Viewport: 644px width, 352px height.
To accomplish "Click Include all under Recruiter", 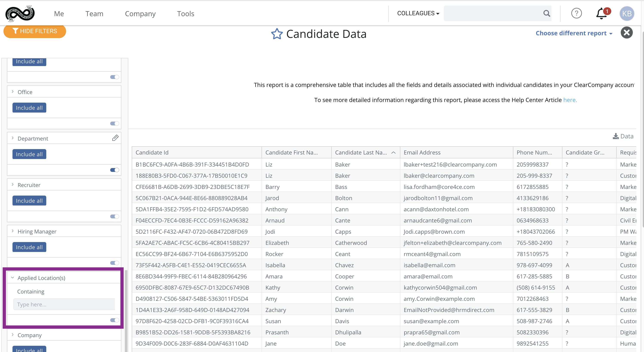I will coord(29,201).
